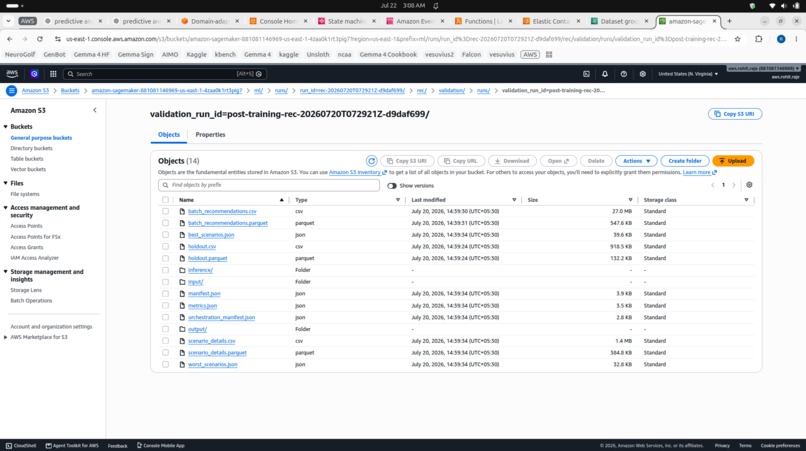Open CloudShell in the footer

click(21, 445)
